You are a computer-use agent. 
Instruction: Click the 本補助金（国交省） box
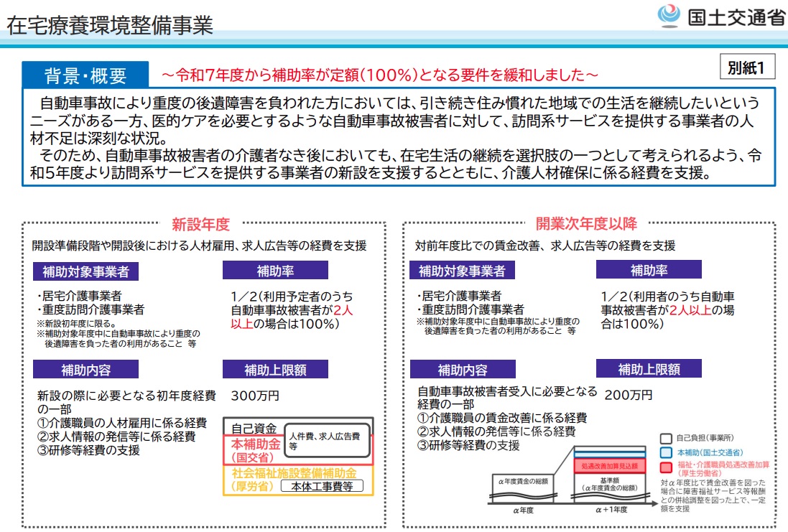pos(254,451)
